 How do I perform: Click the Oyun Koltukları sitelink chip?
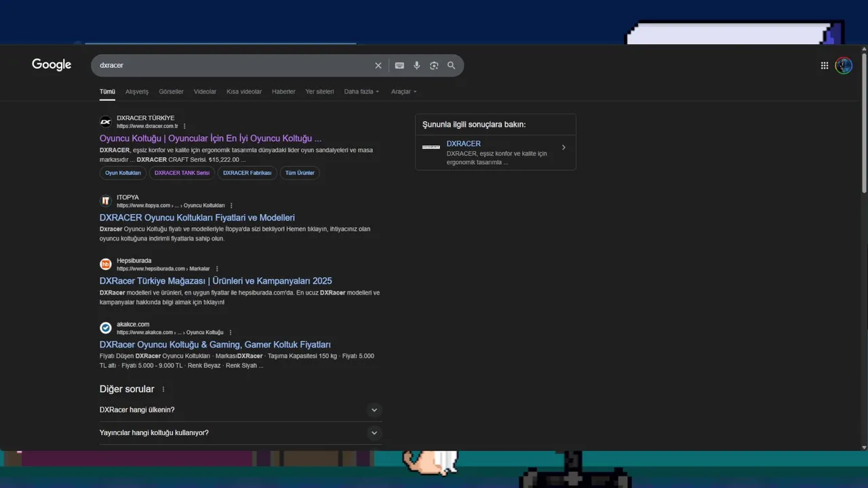pyautogui.click(x=123, y=173)
